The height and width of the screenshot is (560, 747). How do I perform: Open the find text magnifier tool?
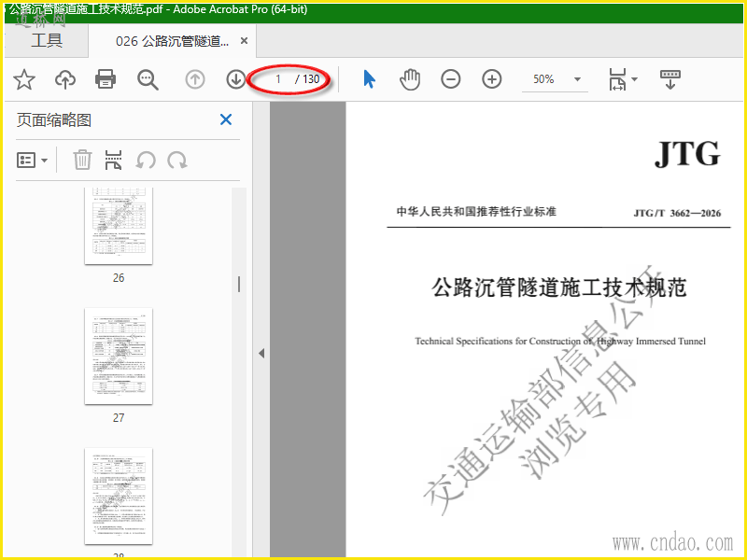point(148,79)
